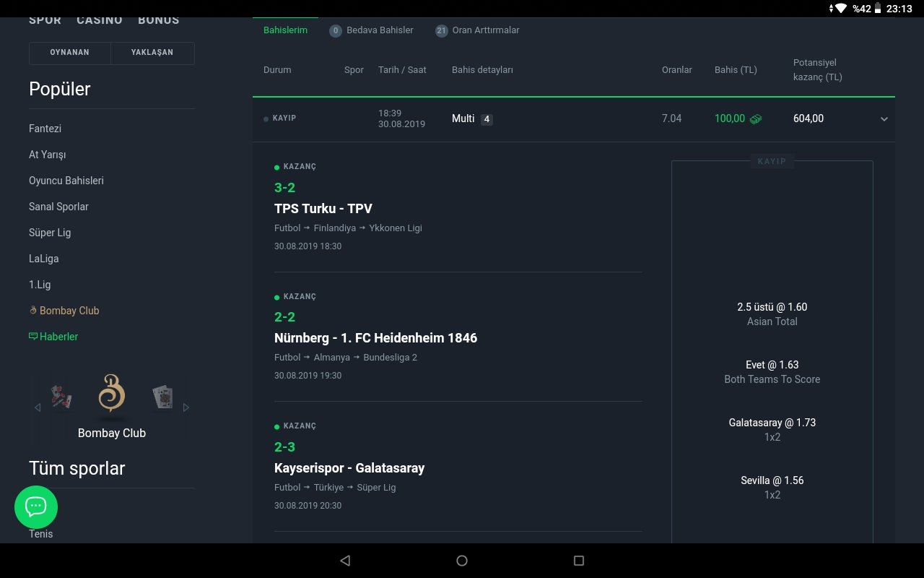The height and width of the screenshot is (578, 924).
Task: Click the 604,00 potential winnings value
Action: pos(808,118)
